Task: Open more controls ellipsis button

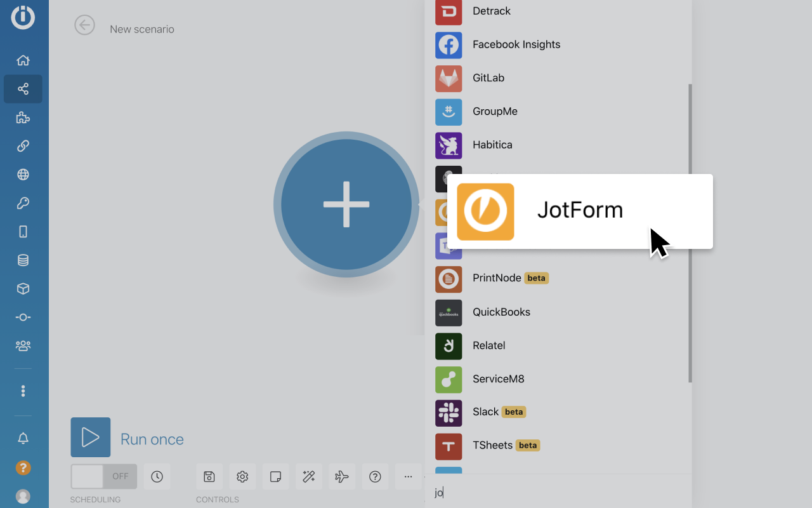Action: 408,476
